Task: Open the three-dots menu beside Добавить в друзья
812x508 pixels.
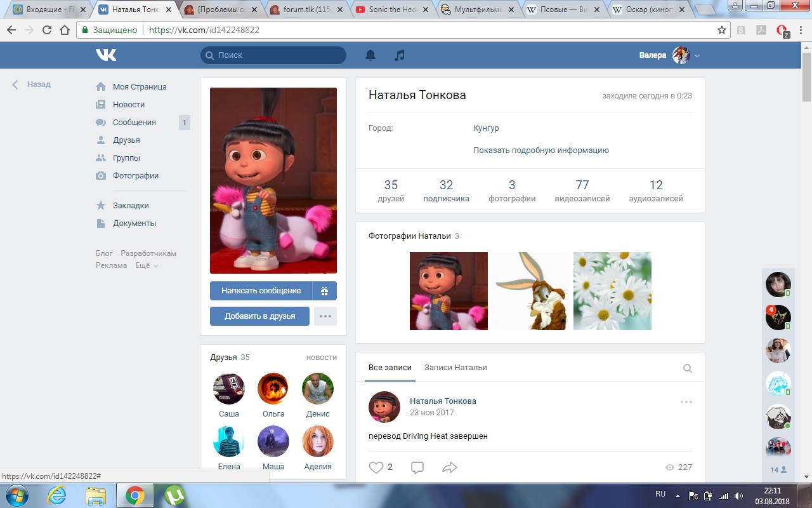Action: point(325,316)
